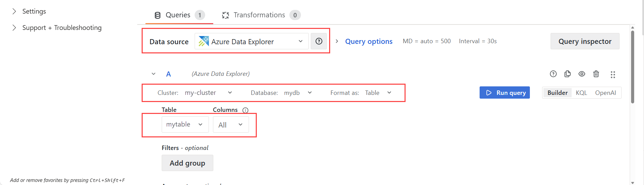644x185 pixels.
Task: Click the Azure Data Explorer logo icon
Action: coord(204,41)
